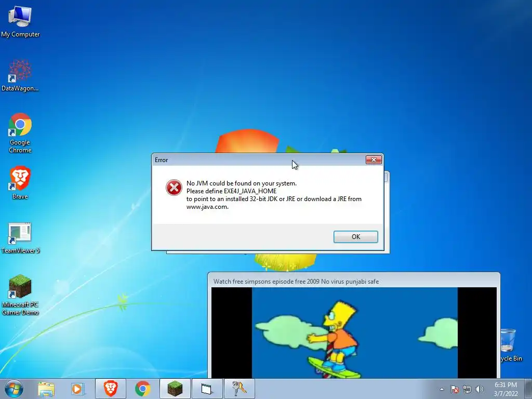Switch to the blank window taskbar button
This screenshot has width=532, height=399.
207,389
